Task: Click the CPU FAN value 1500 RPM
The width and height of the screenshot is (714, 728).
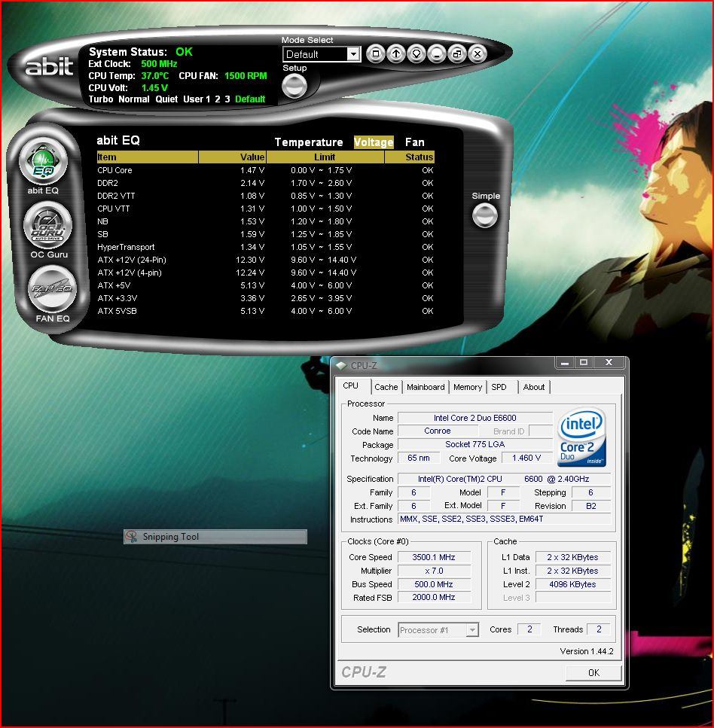Action: (x=246, y=76)
